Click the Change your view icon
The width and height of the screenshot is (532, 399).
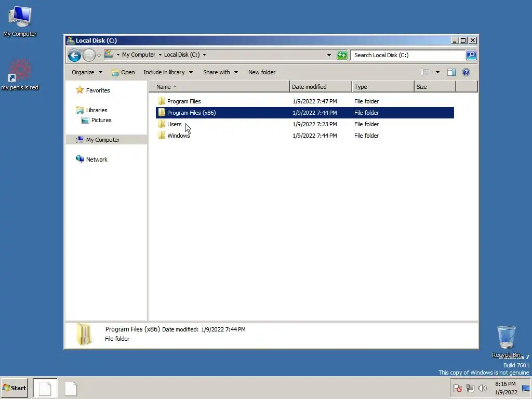click(425, 72)
